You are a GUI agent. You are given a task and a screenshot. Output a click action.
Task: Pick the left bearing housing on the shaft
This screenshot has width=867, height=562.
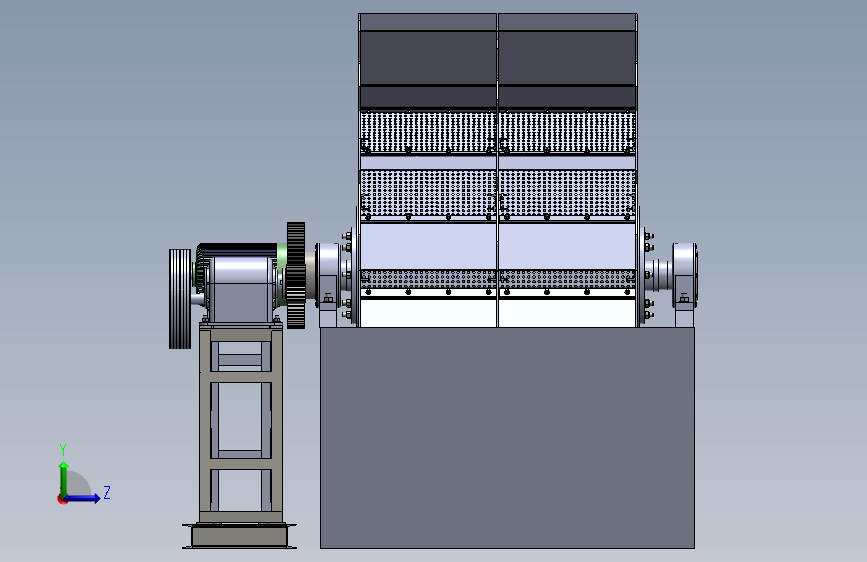[328, 275]
